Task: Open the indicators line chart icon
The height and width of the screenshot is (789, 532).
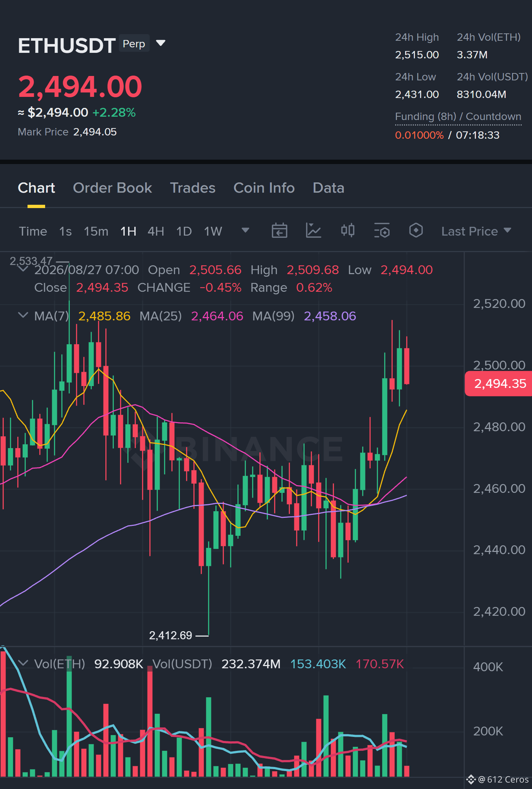Action: click(314, 230)
